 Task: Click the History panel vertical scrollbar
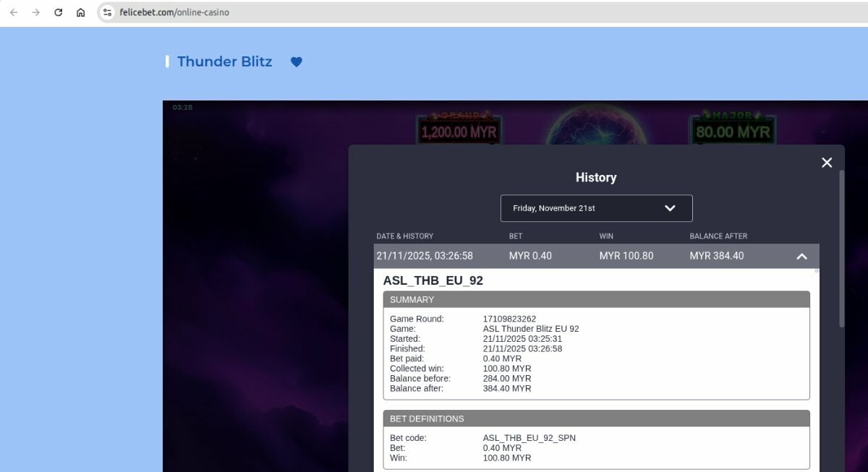pos(841,246)
